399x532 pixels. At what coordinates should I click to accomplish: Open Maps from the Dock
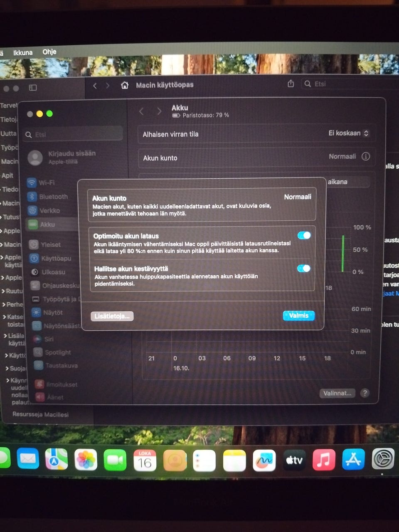pyautogui.click(x=57, y=459)
